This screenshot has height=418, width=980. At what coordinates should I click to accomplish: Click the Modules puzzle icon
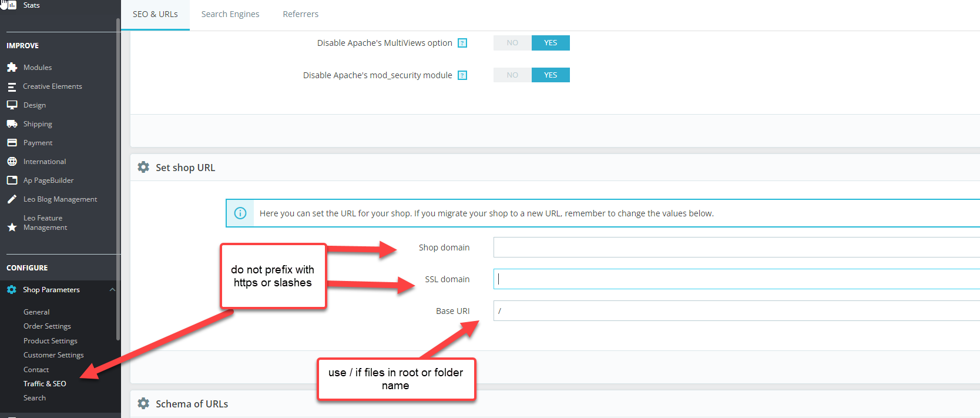tap(12, 68)
